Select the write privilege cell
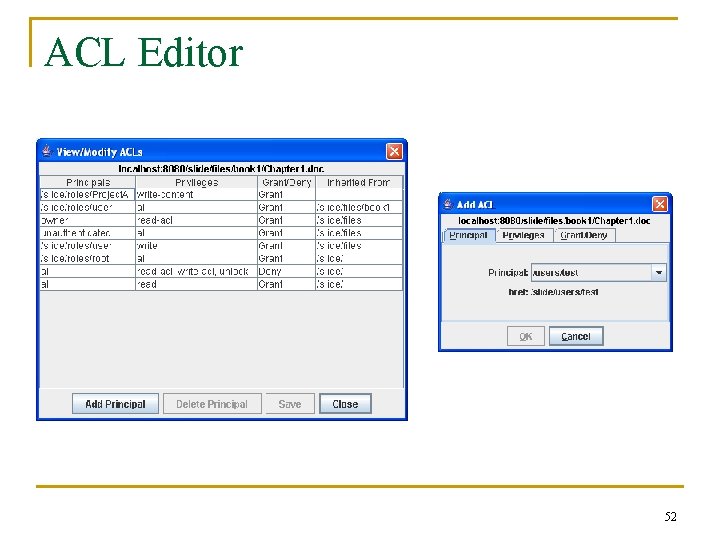Viewport: 720px width, 540px height. coord(196,246)
